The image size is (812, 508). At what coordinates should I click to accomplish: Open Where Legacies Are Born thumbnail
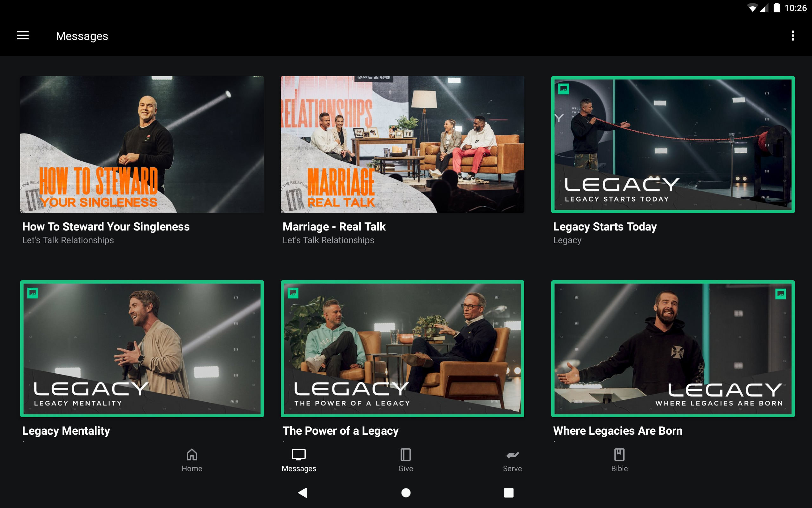[673, 349]
